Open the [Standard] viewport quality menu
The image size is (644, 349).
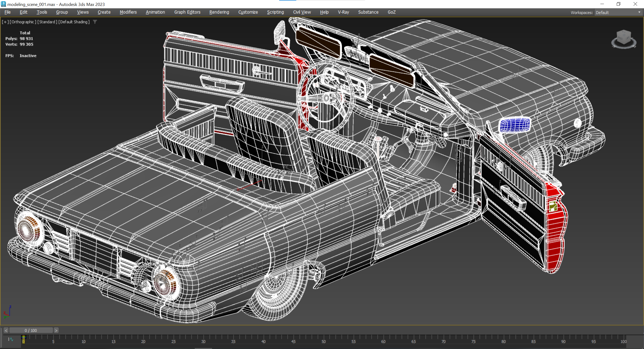click(x=47, y=22)
